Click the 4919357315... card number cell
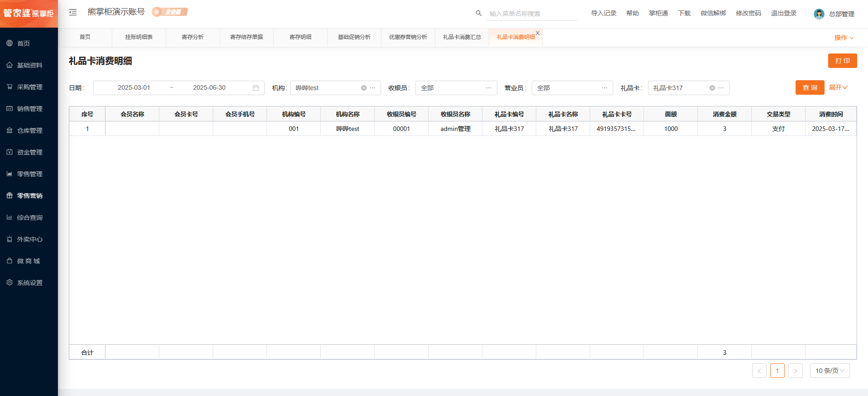This screenshot has width=868, height=396. (617, 129)
